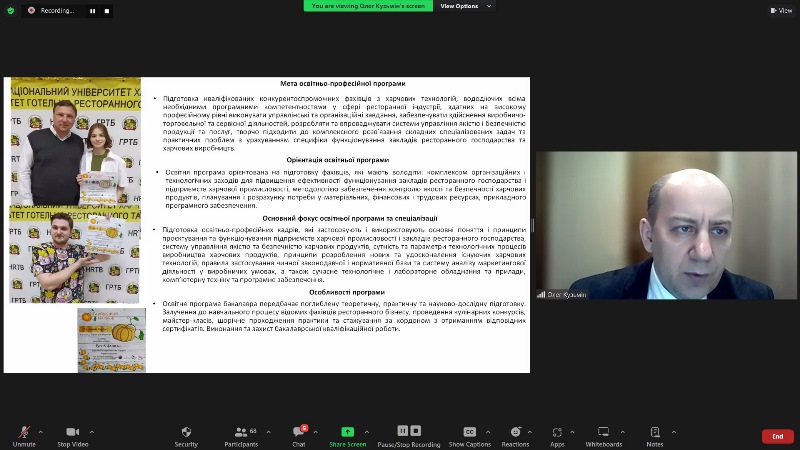
Task: Stop the recording in the bottom toolbar
Action: (x=416, y=431)
